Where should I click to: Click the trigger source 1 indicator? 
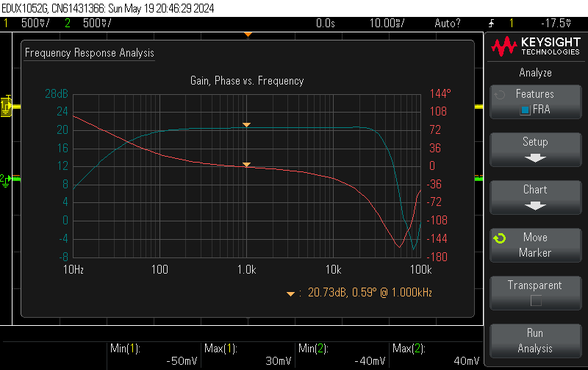pos(512,24)
